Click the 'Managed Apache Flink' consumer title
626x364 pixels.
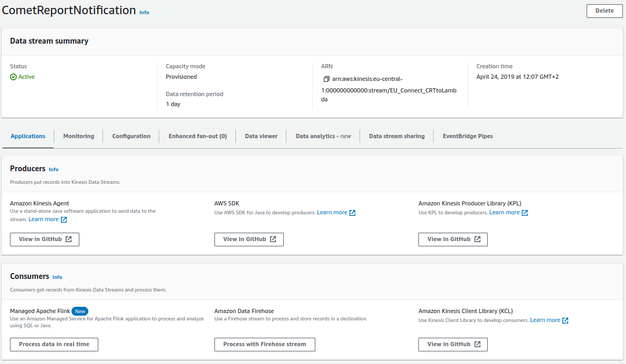(x=40, y=311)
